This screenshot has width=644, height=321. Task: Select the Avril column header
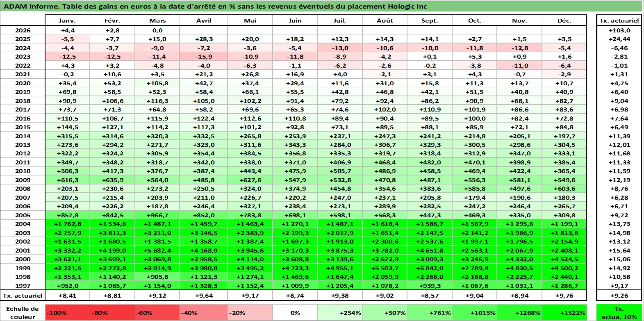[x=204, y=20]
